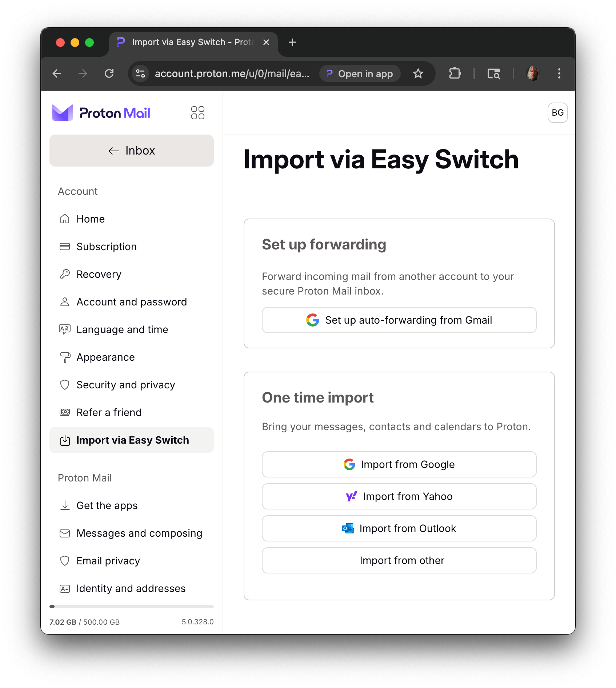This screenshot has height=688, width=616.
Task: Reload the current page
Action: click(x=109, y=74)
